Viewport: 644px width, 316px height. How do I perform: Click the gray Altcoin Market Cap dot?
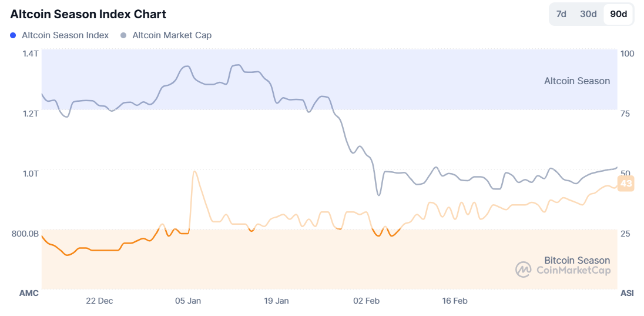pos(123,35)
